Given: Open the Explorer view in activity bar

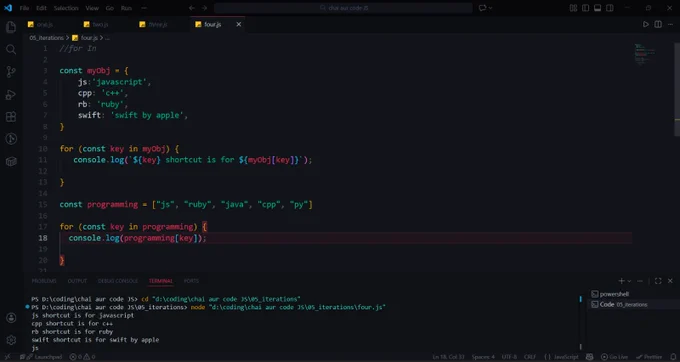Looking at the screenshot, I should (x=11, y=27).
